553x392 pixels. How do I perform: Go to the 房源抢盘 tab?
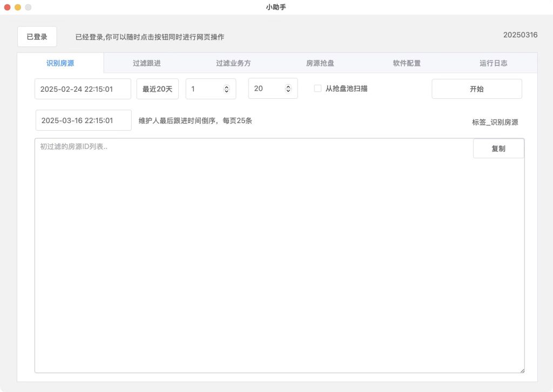click(x=320, y=63)
